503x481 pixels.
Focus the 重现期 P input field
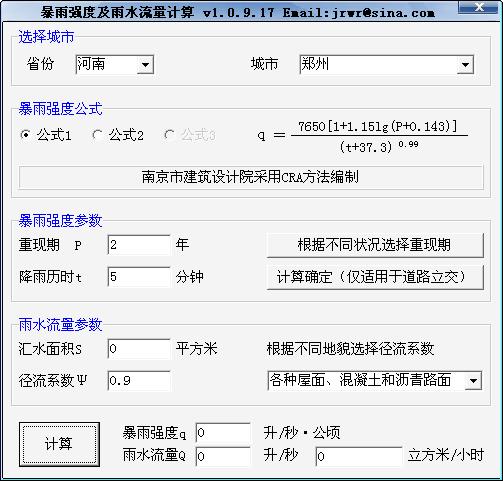point(139,245)
